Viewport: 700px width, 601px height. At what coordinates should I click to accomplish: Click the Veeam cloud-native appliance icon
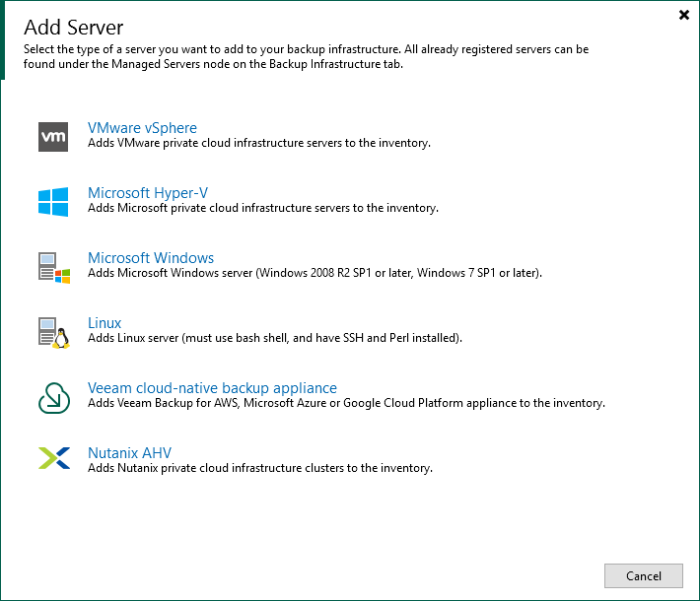[54, 398]
